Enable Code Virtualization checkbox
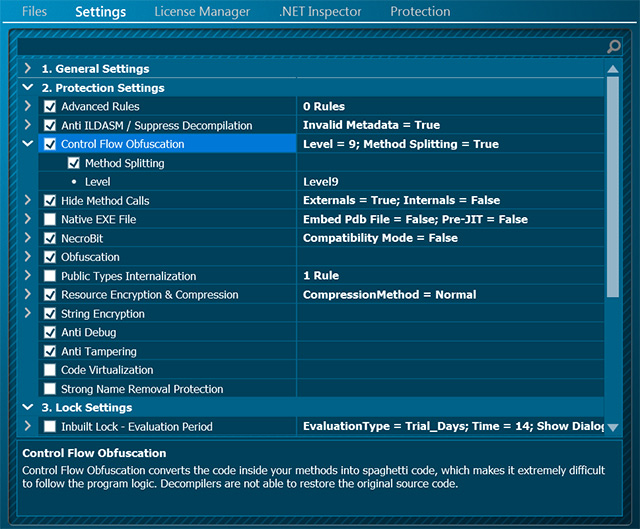640x529 pixels. [x=50, y=370]
